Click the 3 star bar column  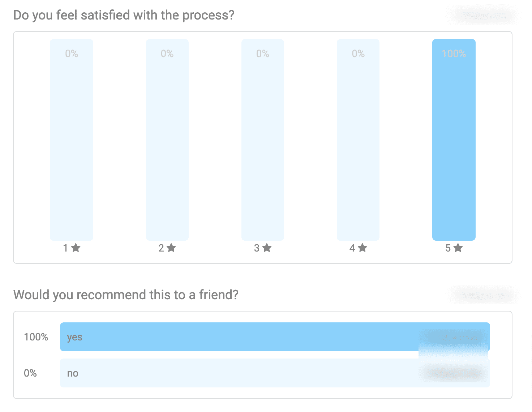tap(263, 140)
